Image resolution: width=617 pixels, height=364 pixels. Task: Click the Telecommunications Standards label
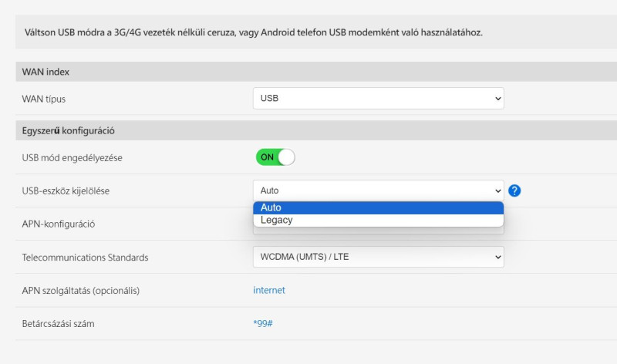[x=85, y=258]
